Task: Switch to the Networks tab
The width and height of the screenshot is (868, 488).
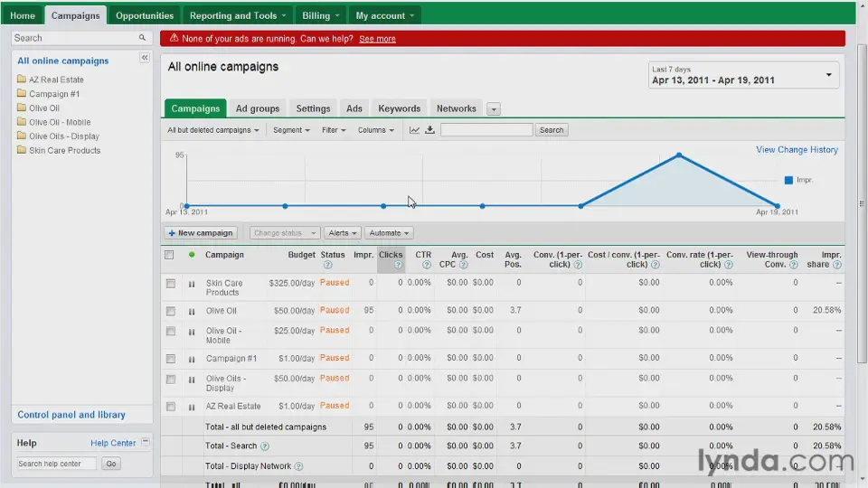Action: coord(456,108)
